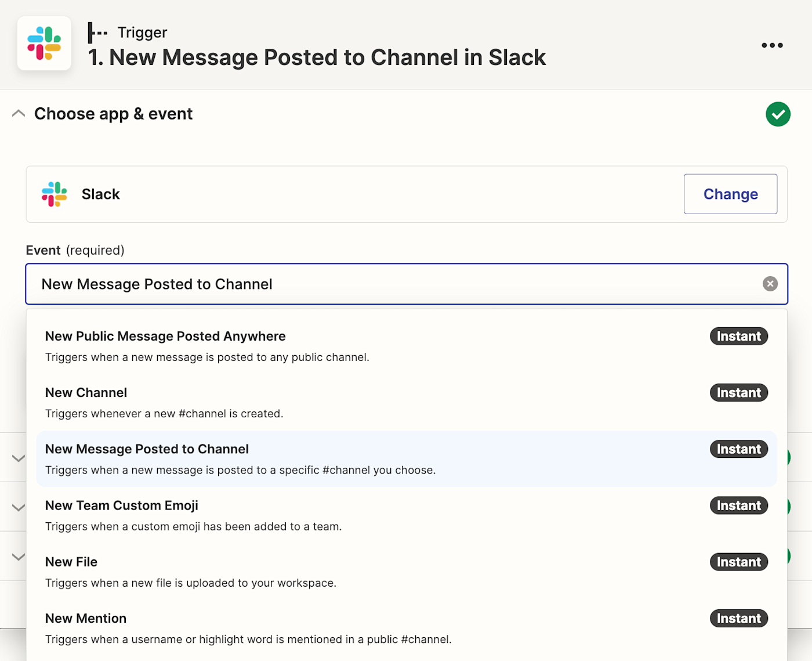Click Instant badge on New Channel row
This screenshot has height=661, width=812.
point(739,392)
